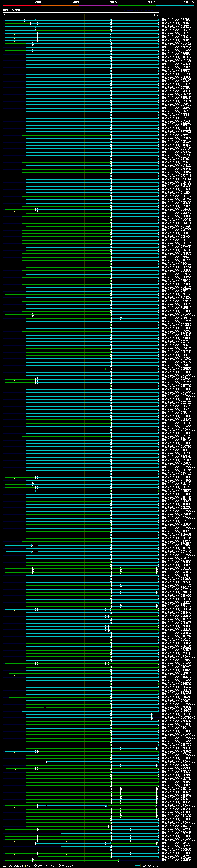Select hit label UniRef100_P22738
The width and height of the screenshot is (197, 868).
click(x=177, y=155)
